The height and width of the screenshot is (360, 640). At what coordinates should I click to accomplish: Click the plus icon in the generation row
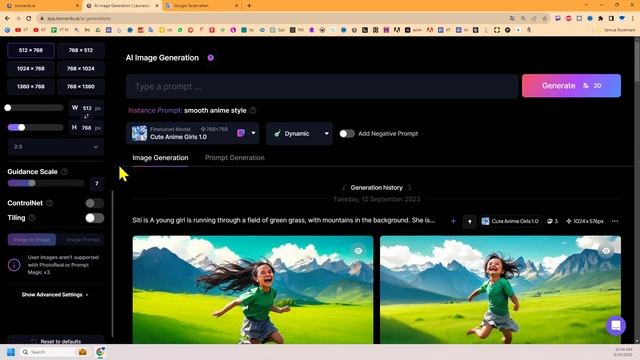pyautogui.click(x=453, y=221)
